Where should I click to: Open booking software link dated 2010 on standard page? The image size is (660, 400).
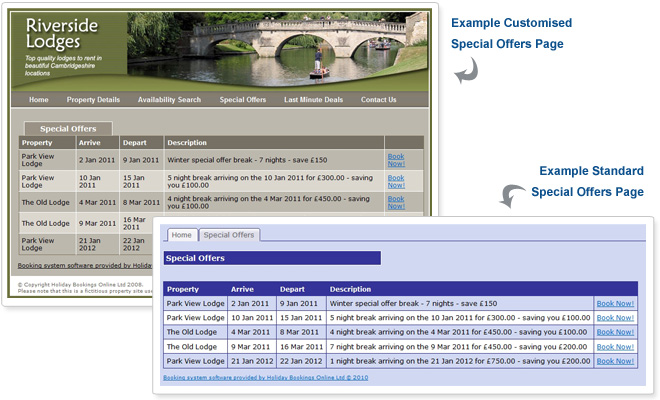click(266, 378)
